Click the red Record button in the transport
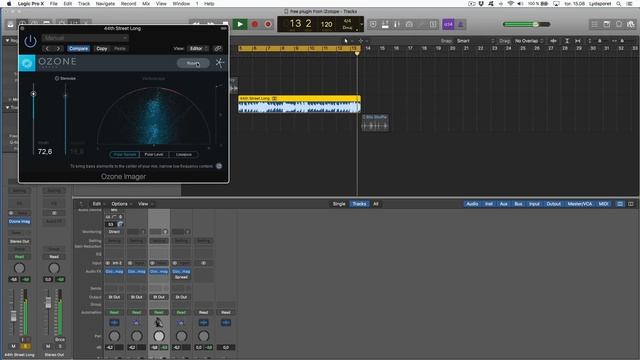The height and width of the screenshot is (360, 640). click(x=255, y=24)
